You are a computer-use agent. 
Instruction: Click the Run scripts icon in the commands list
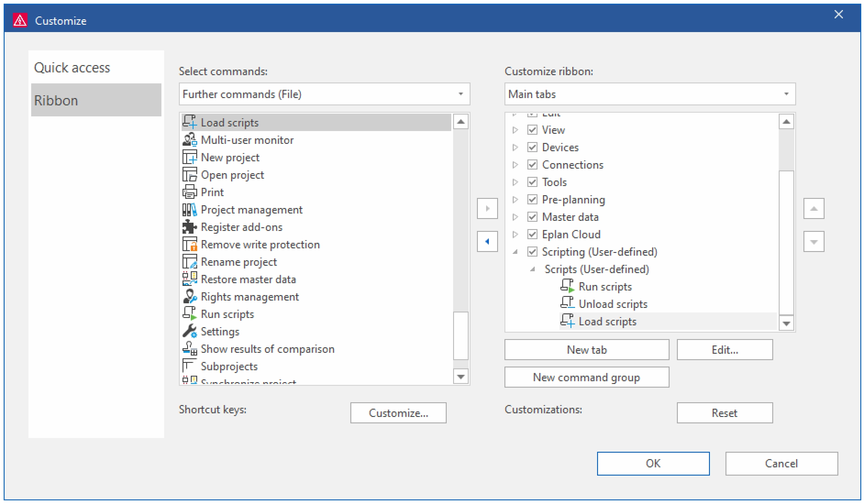(x=189, y=313)
